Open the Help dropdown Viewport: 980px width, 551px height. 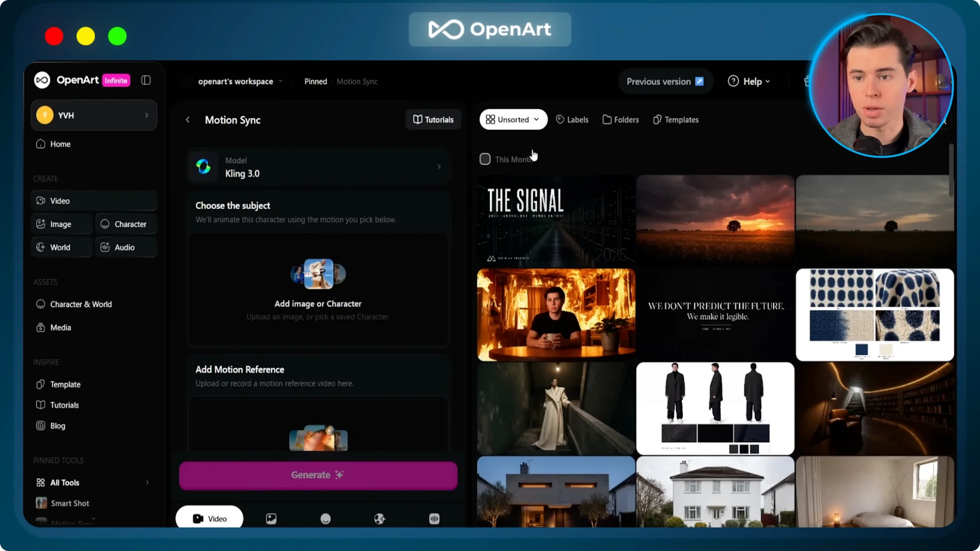[x=749, y=81]
